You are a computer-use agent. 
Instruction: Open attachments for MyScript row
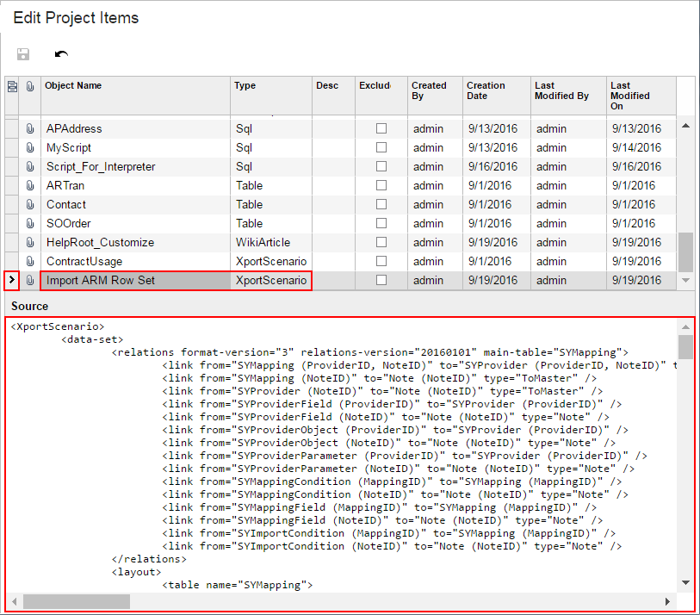tap(30, 147)
